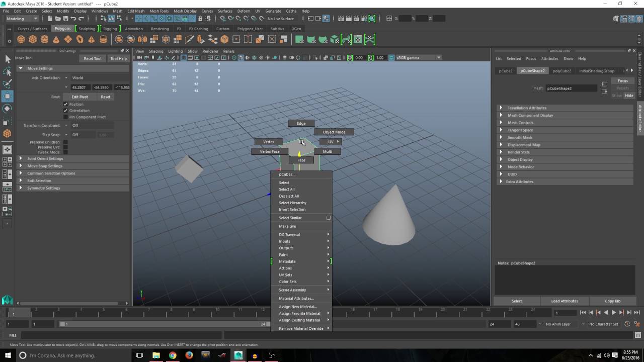Open the Shading panel menu
This screenshot has height=362, width=644.
pos(156,51)
